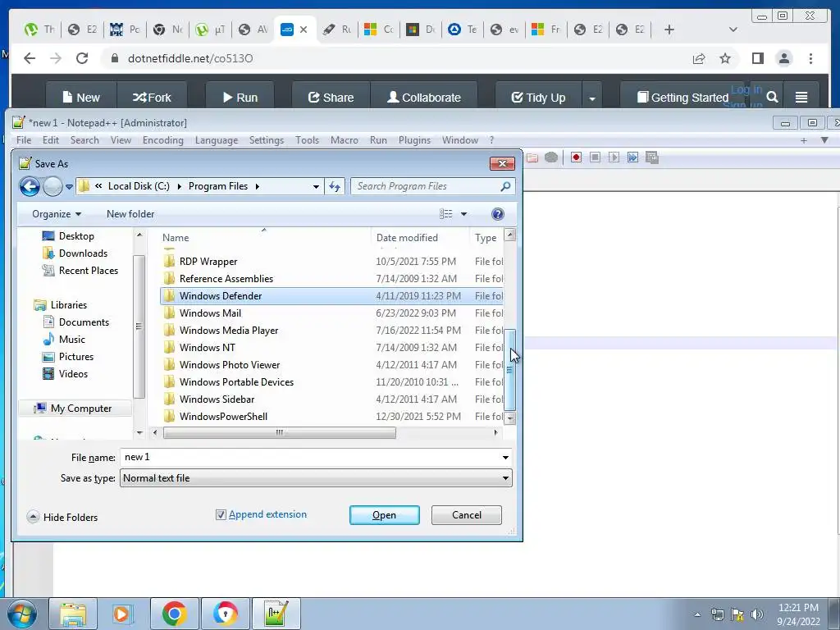Click Cancel in the Save As dialog
This screenshot has height=630, width=840.
(467, 515)
